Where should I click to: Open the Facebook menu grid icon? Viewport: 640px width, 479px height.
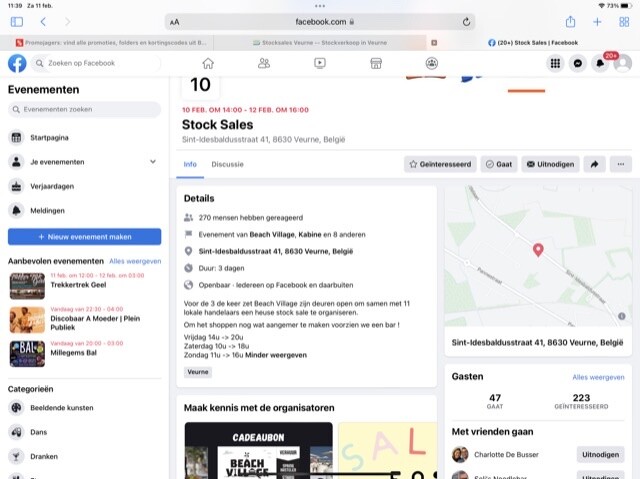(555, 63)
